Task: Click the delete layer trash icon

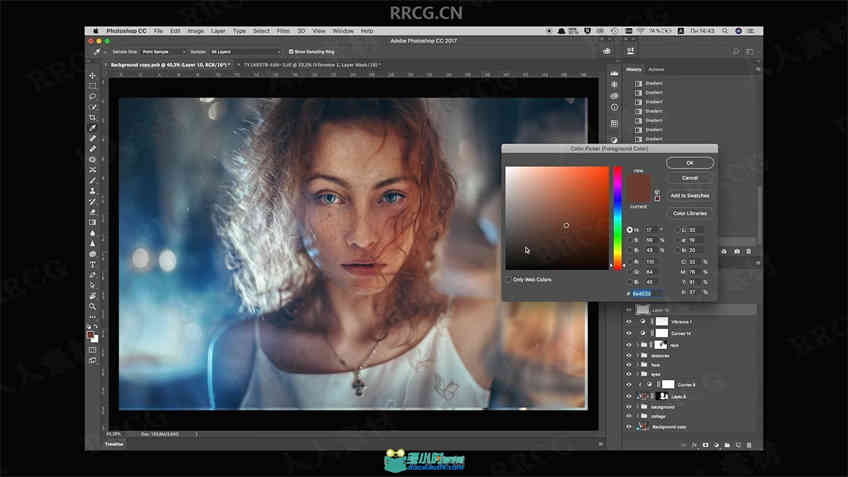Action: coord(749,445)
